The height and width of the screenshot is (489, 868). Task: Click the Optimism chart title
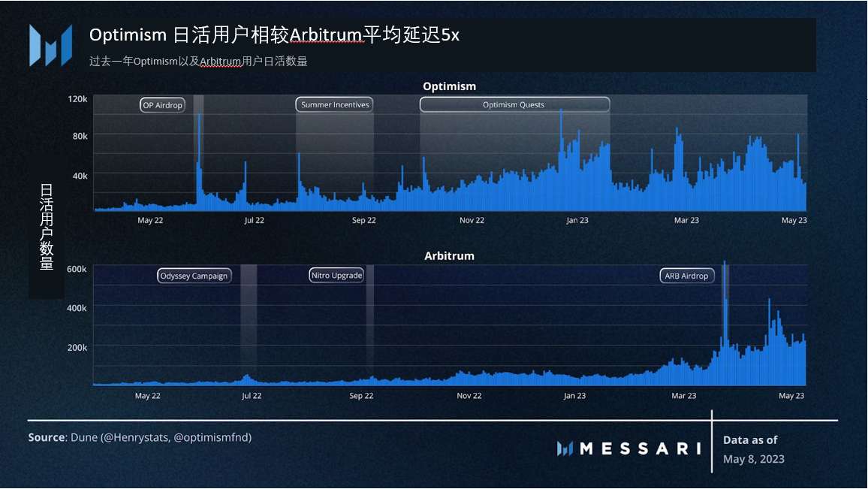point(449,86)
